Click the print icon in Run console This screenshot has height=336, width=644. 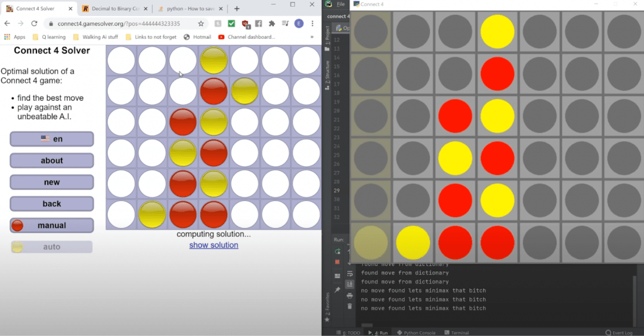click(x=349, y=295)
